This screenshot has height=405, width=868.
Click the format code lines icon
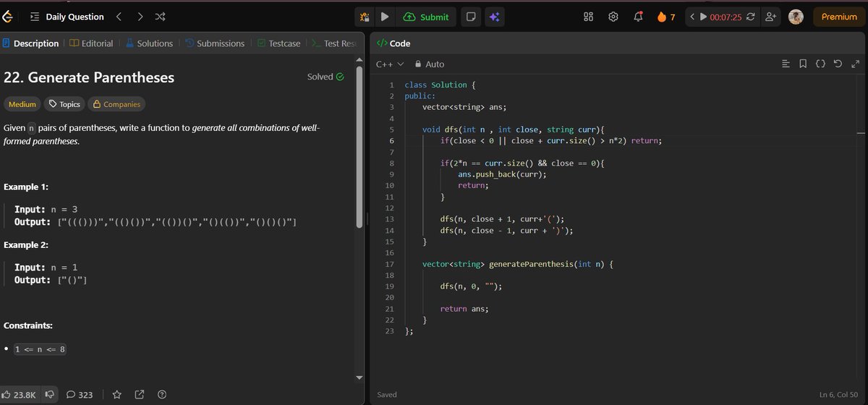pos(786,64)
